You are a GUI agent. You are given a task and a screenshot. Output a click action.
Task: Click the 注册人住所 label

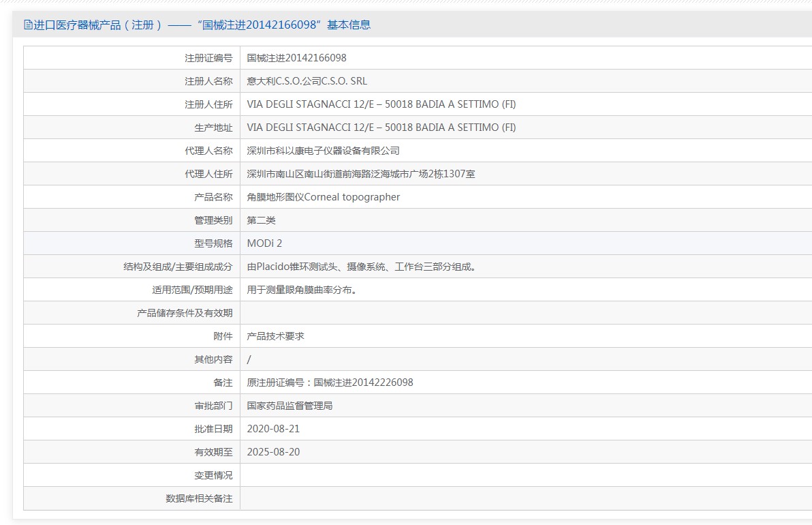pyautogui.click(x=208, y=105)
